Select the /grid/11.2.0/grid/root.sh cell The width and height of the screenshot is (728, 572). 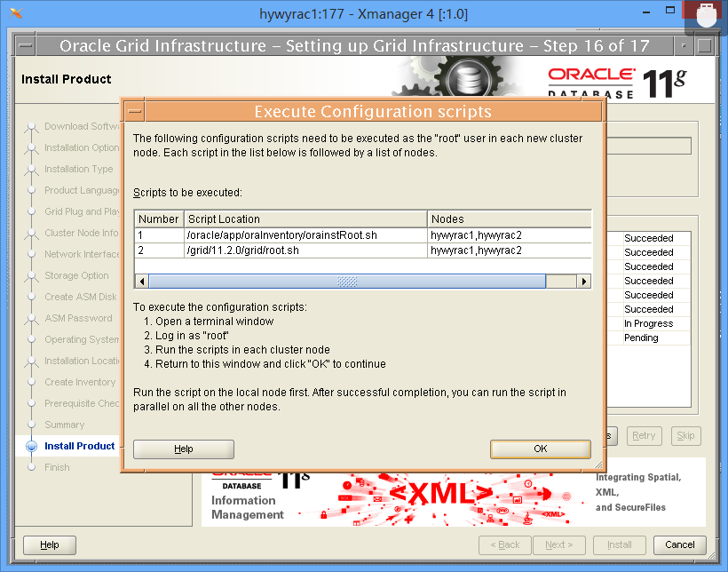[x=305, y=250]
